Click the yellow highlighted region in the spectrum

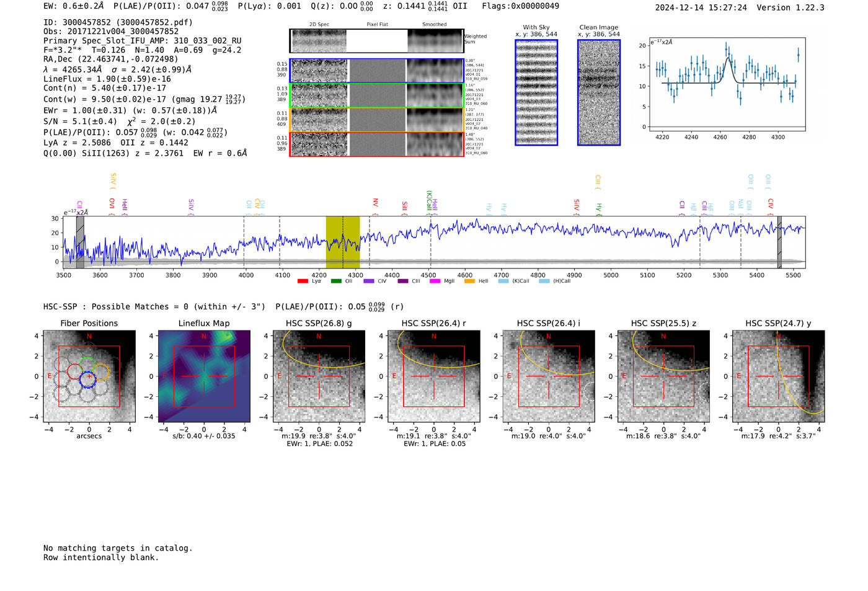tap(343, 242)
